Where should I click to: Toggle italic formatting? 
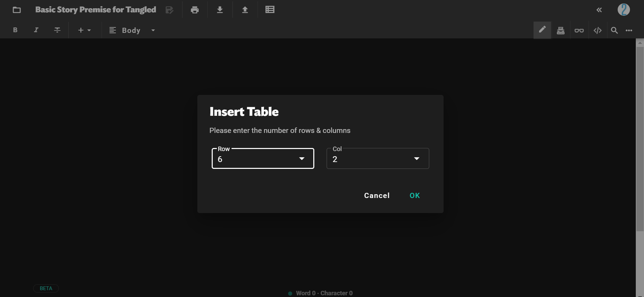coord(36,30)
